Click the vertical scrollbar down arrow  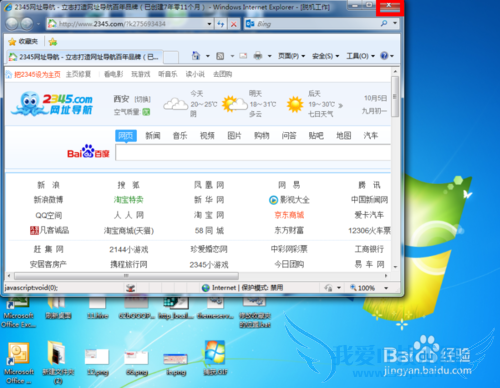395,267
